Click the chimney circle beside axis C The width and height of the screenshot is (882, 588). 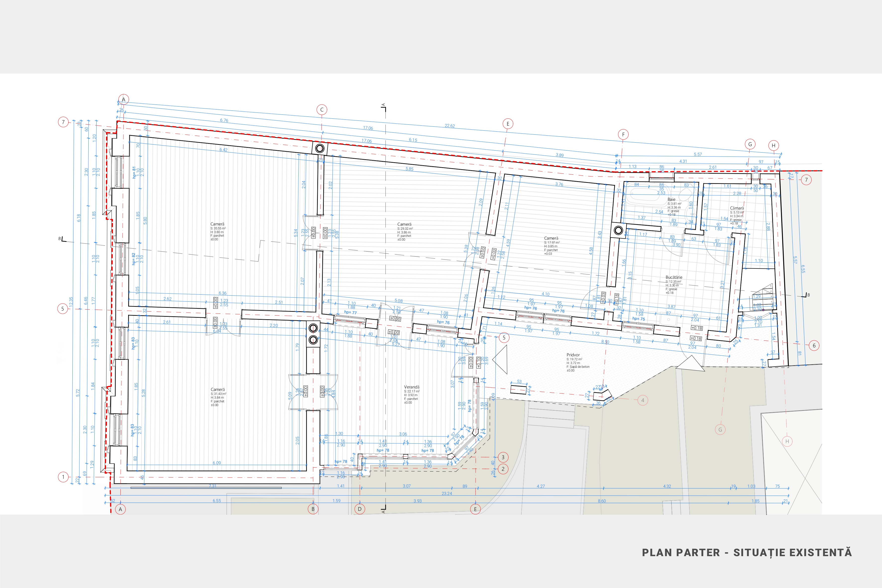tap(320, 149)
